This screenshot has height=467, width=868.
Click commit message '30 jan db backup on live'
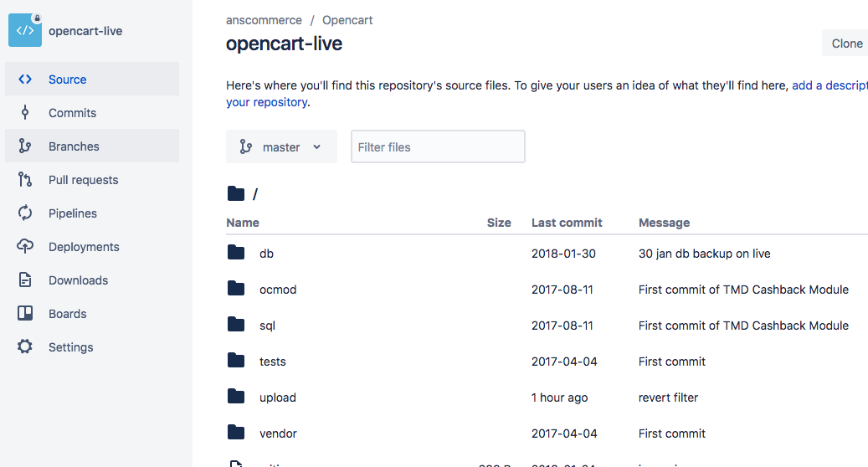[x=704, y=254]
